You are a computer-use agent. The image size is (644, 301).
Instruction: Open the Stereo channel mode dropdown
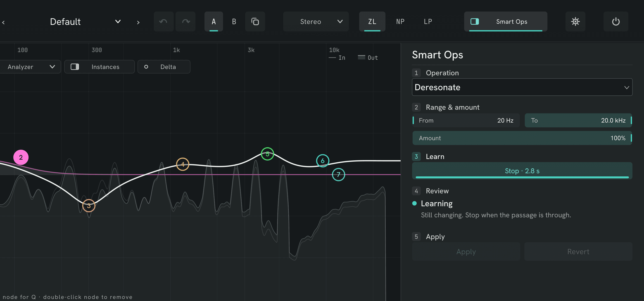click(x=316, y=21)
